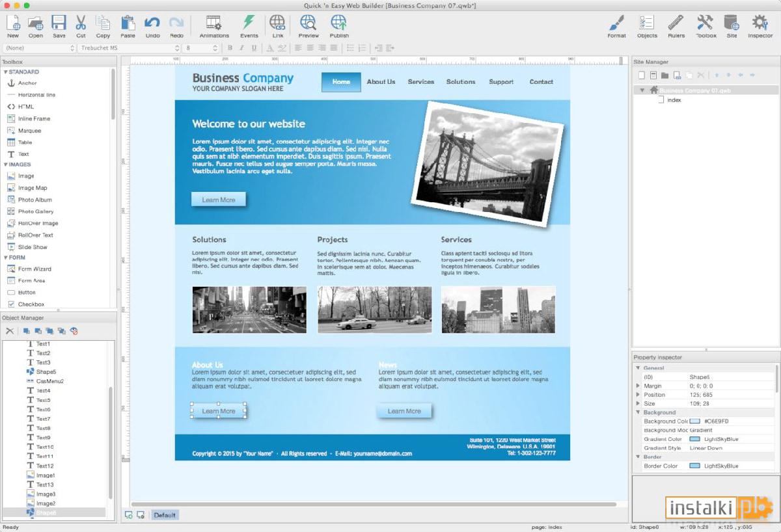
Task: Add new folder in Site Manager toolbar
Action: point(665,75)
